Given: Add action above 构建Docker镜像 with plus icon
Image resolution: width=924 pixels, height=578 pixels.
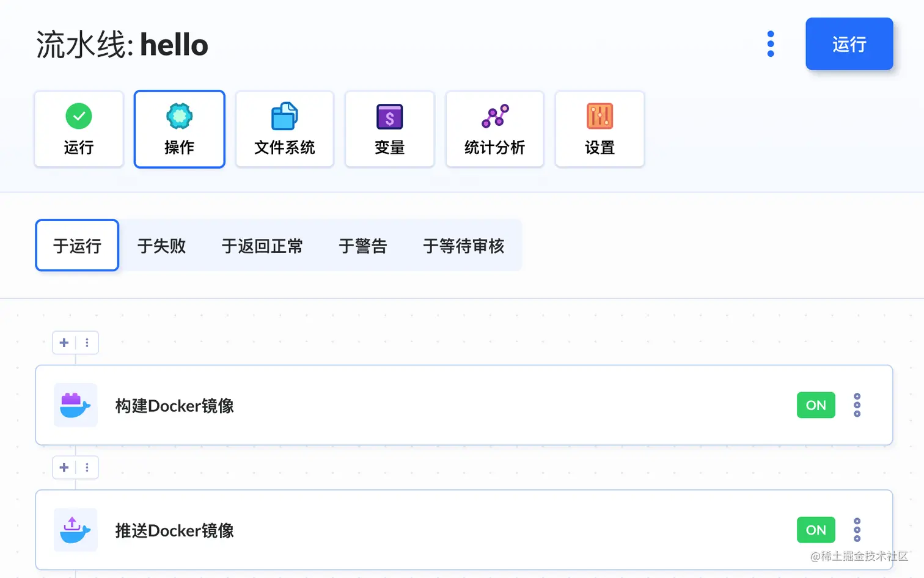Looking at the screenshot, I should pyautogui.click(x=64, y=343).
